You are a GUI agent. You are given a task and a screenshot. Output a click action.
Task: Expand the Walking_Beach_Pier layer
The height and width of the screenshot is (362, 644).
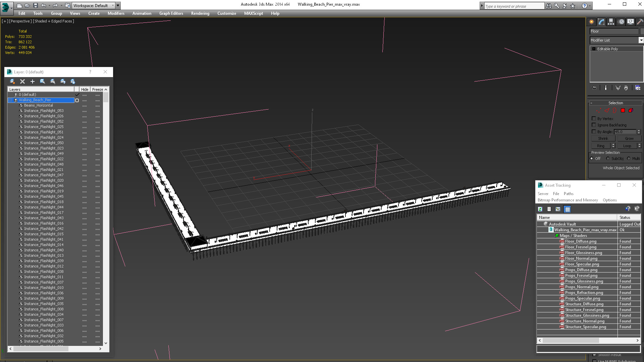coord(10,100)
